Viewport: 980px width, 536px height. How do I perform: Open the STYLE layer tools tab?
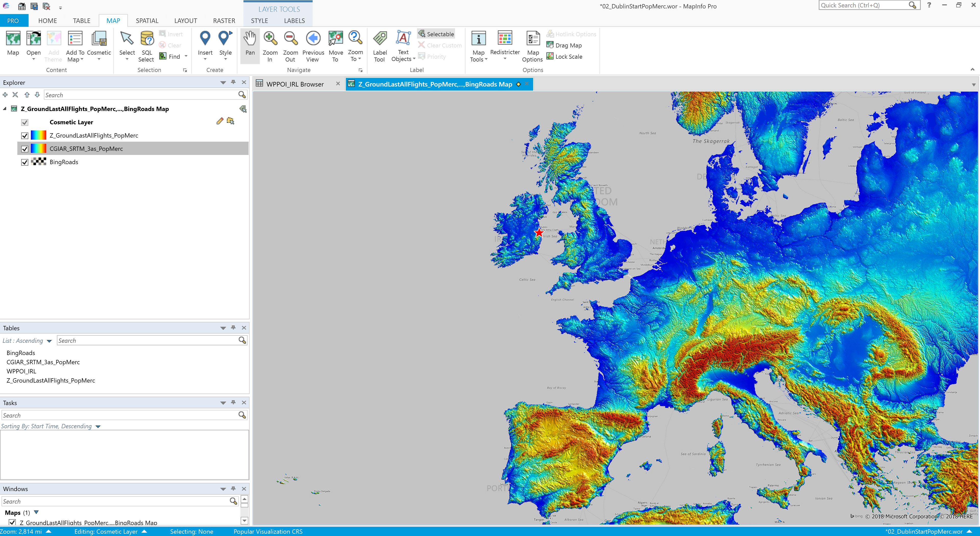[259, 20]
